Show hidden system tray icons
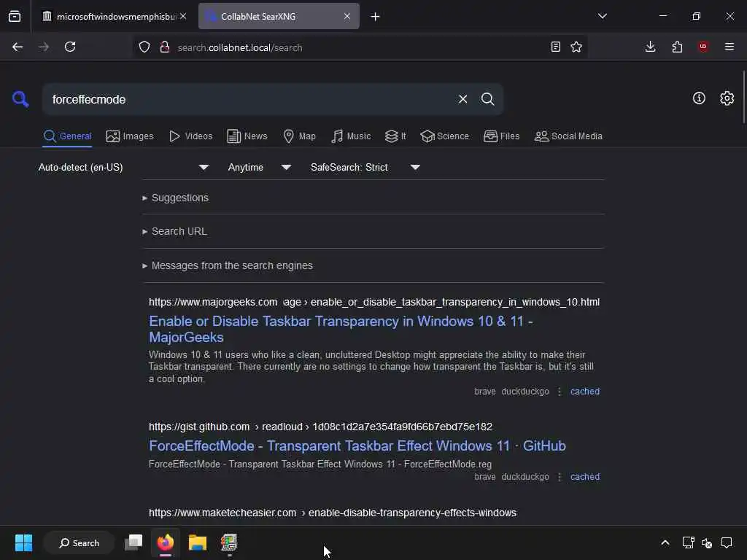 (665, 542)
